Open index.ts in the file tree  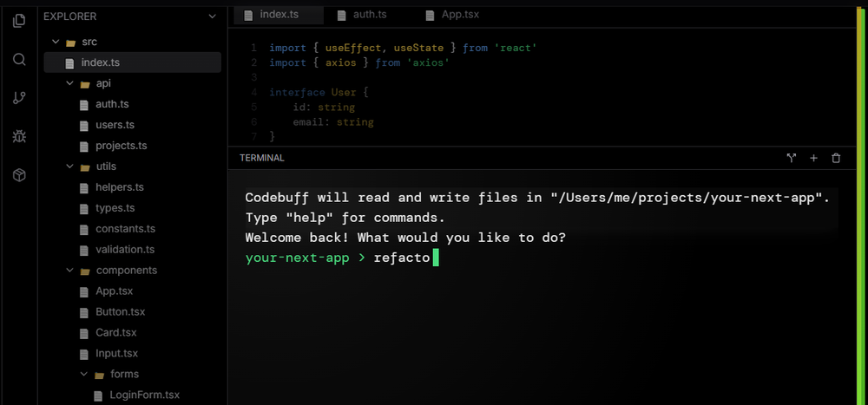point(132,62)
